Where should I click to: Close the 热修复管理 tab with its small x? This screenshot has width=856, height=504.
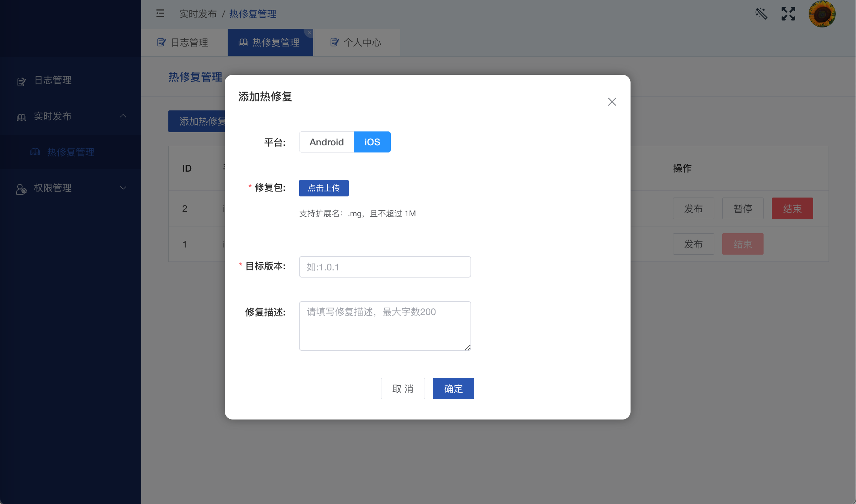pyautogui.click(x=309, y=33)
